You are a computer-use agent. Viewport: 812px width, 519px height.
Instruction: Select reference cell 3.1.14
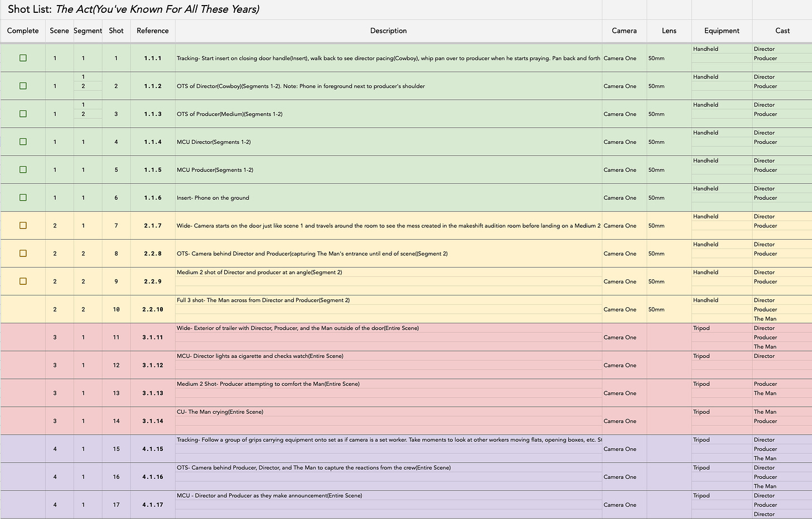tap(153, 420)
